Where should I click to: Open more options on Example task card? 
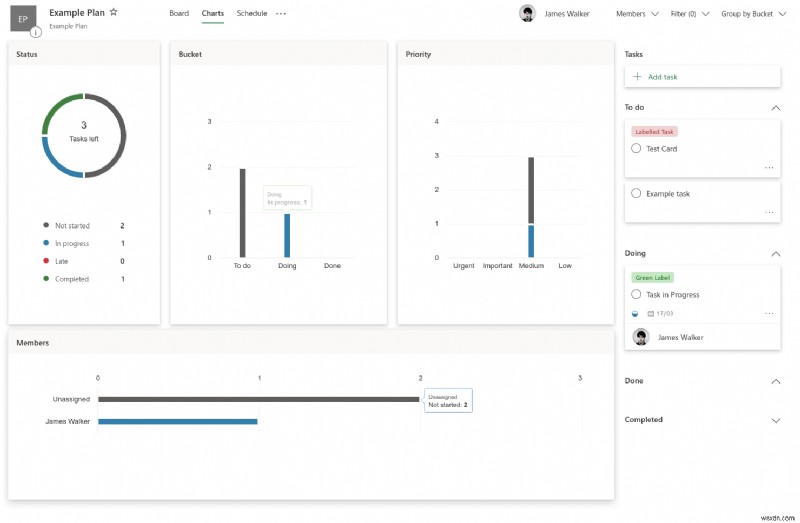[x=769, y=212]
